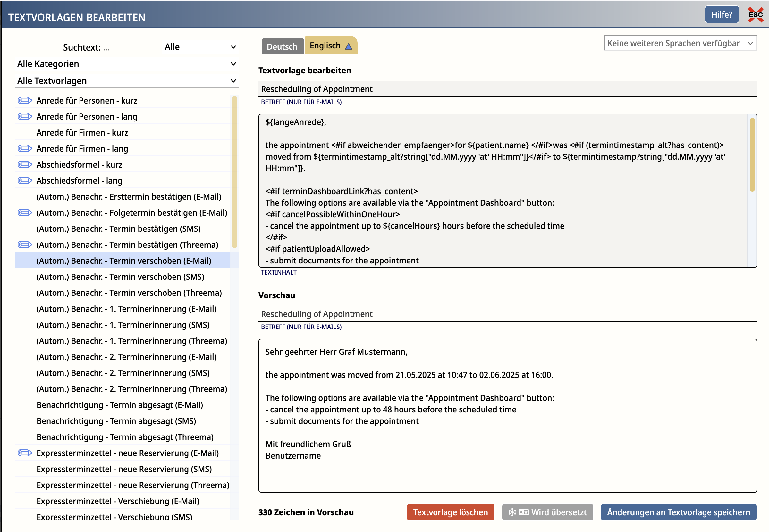
Task: Click 330 Zeichen in Vorschau counter
Action: [x=306, y=512]
